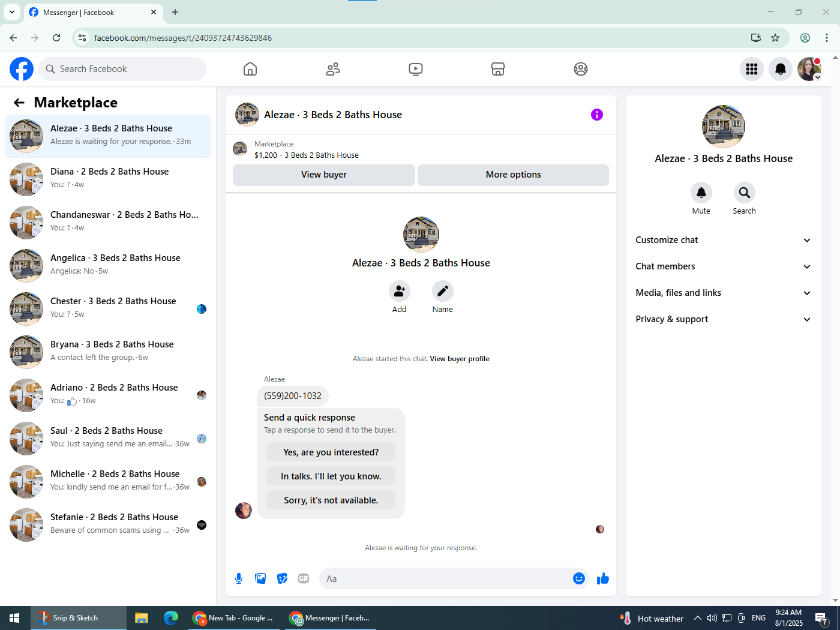Open the Facebook logo home link

[22, 69]
